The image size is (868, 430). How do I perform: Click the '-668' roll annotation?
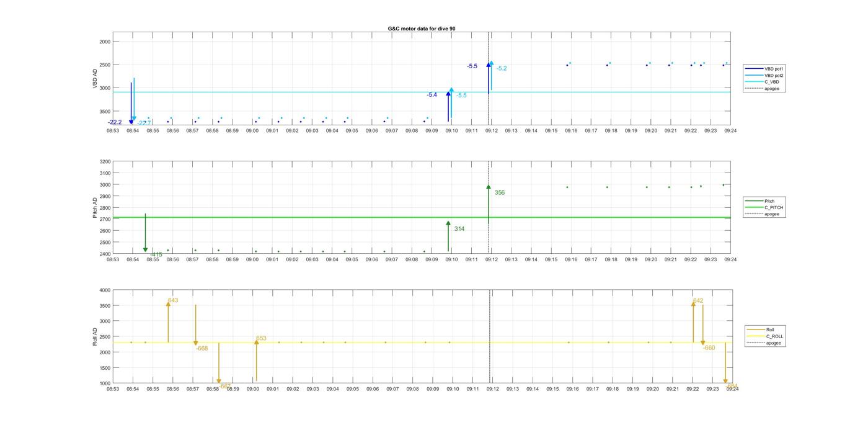pos(202,348)
